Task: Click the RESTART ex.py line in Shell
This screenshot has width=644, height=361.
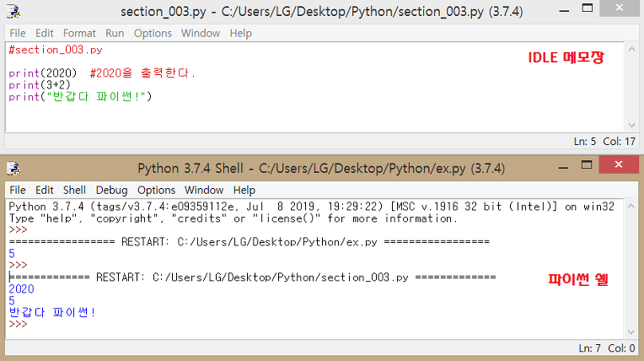Action: click(250, 242)
